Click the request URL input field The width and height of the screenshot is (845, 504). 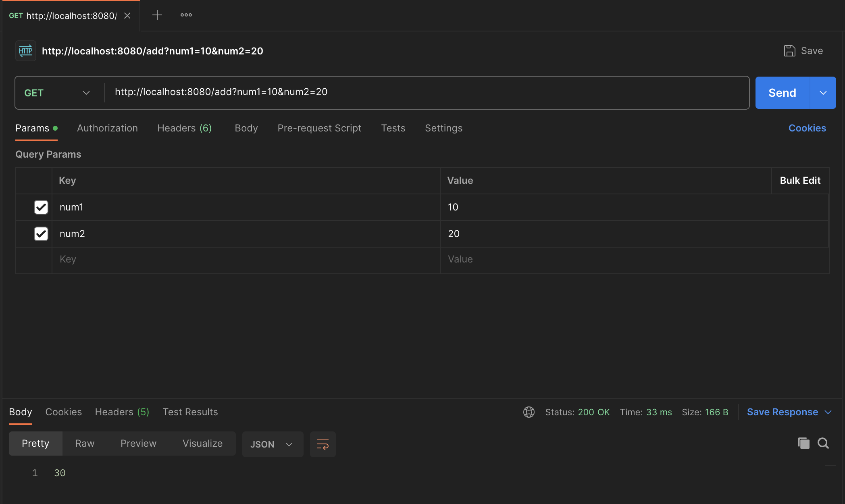click(x=427, y=93)
